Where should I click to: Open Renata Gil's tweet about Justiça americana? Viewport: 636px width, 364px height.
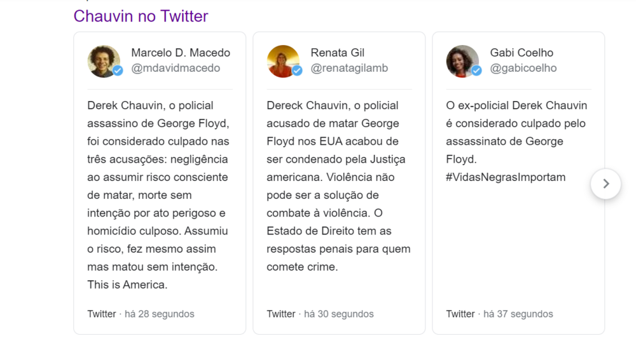coord(339,186)
